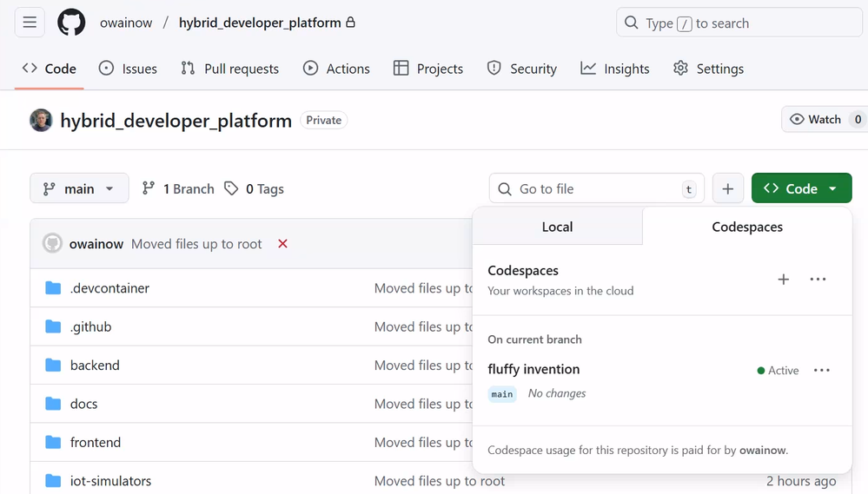This screenshot has width=868, height=494.
Task: Switch to the Local tab
Action: click(x=557, y=227)
